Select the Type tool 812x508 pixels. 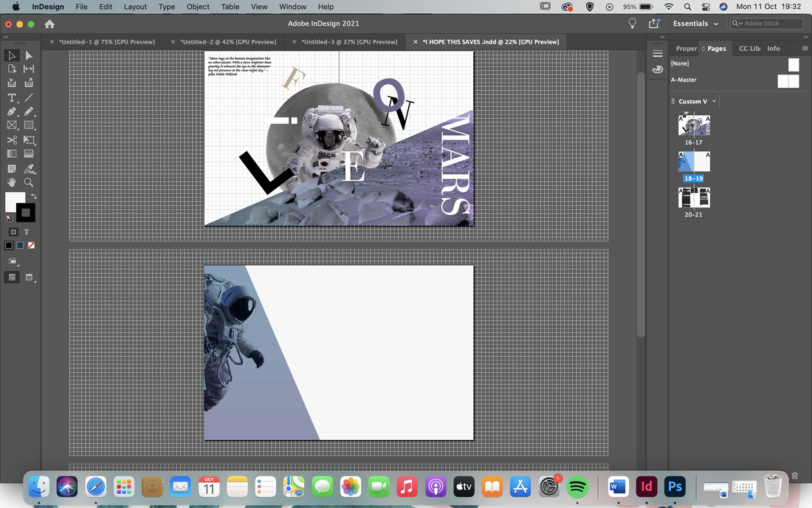tap(11, 97)
